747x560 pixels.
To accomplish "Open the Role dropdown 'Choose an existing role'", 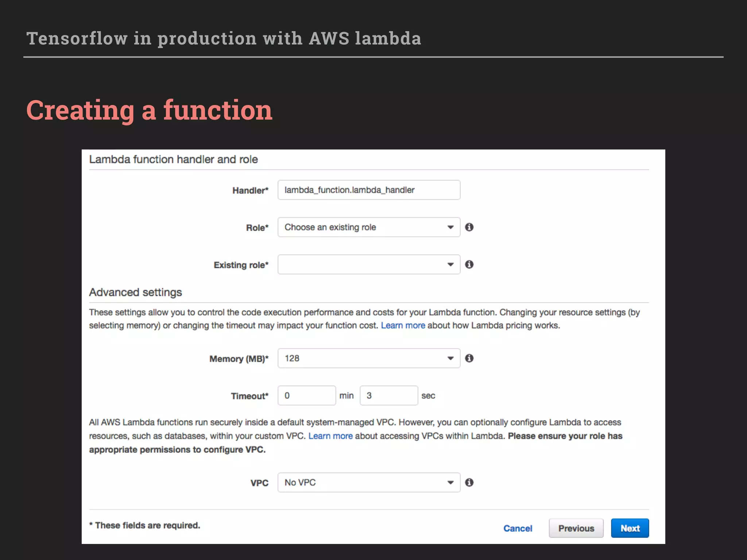I will [x=369, y=227].
